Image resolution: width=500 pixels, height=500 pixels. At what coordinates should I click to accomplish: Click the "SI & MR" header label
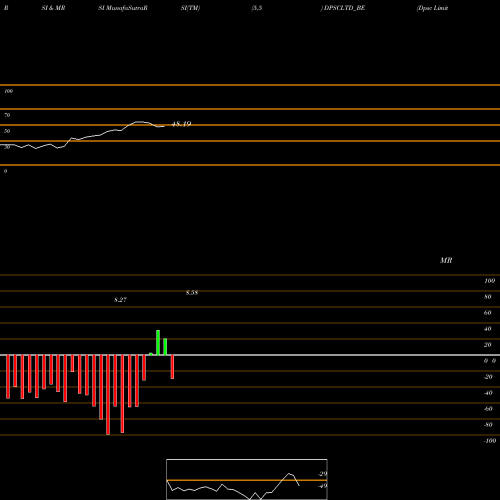click(x=53, y=8)
